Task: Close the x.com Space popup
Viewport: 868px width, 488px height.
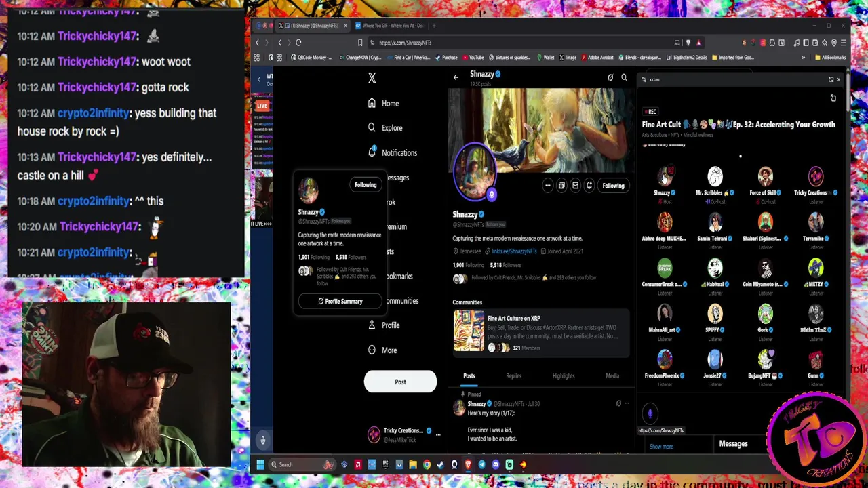Action: point(838,80)
